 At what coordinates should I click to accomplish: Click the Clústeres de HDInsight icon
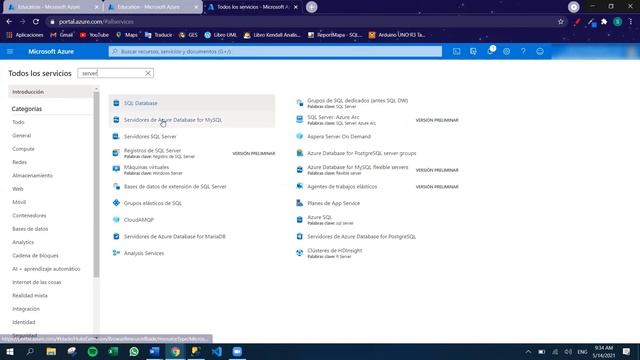pyautogui.click(x=300, y=253)
